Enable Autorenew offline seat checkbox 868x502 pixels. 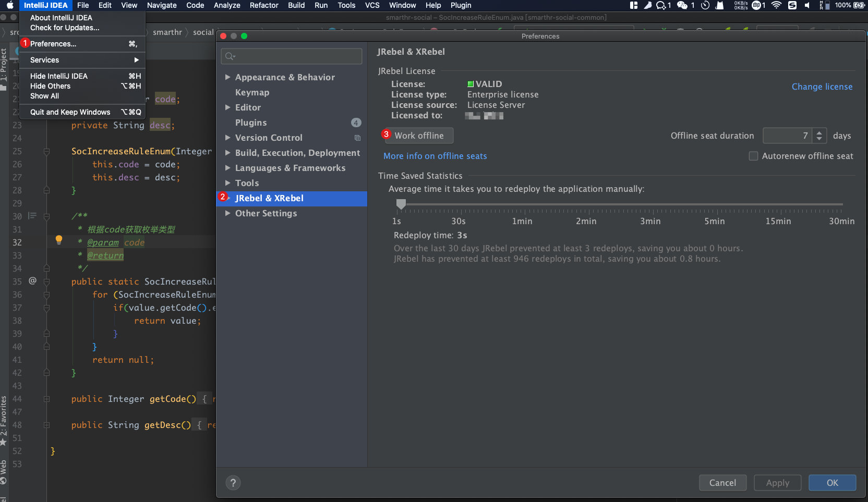[x=753, y=156]
